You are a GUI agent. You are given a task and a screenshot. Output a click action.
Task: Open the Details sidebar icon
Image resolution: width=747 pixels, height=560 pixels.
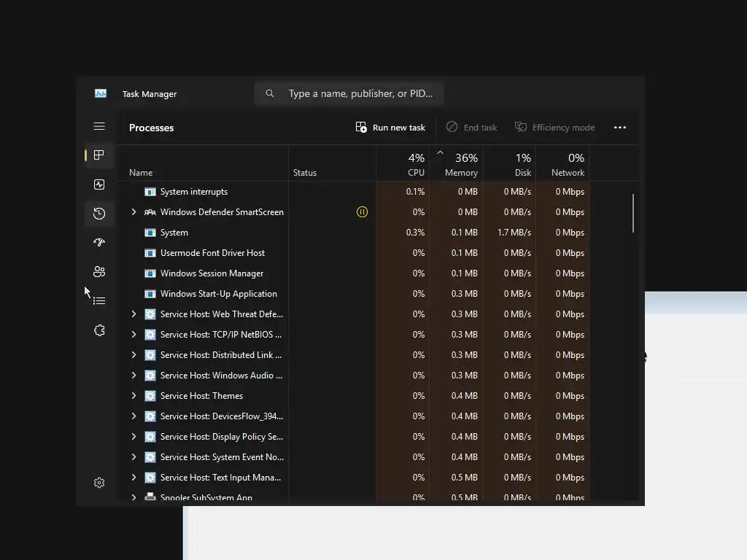99,301
